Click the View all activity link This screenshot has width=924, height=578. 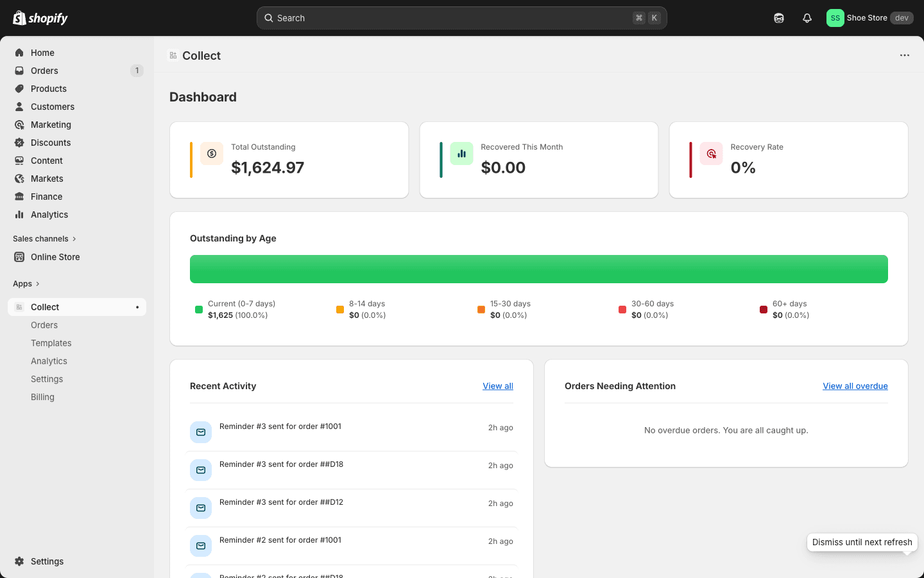click(498, 386)
